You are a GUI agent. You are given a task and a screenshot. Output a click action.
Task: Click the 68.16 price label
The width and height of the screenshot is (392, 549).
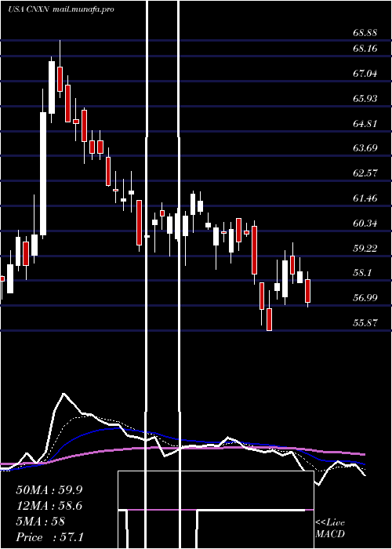click(365, 49)
